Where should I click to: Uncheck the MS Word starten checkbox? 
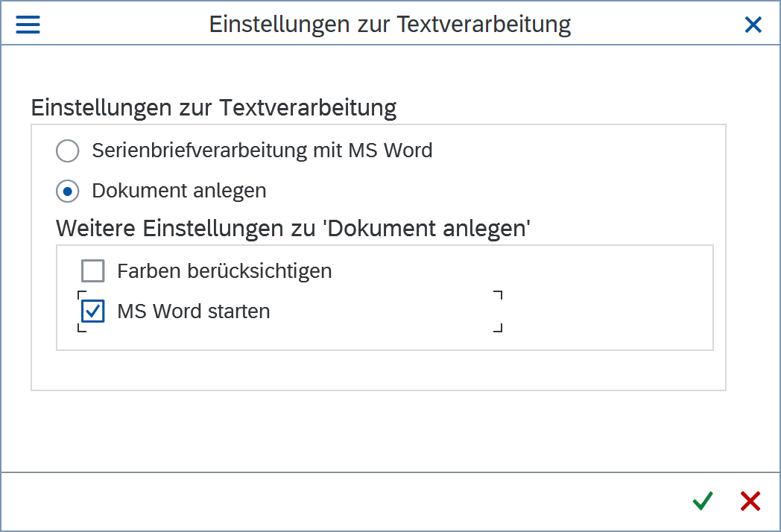[93, 311]
